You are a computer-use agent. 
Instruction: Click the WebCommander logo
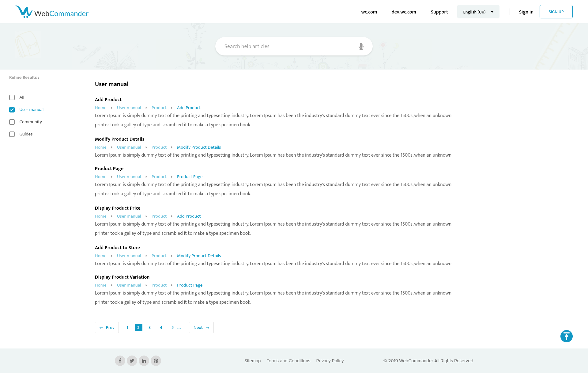click(52, 12)
